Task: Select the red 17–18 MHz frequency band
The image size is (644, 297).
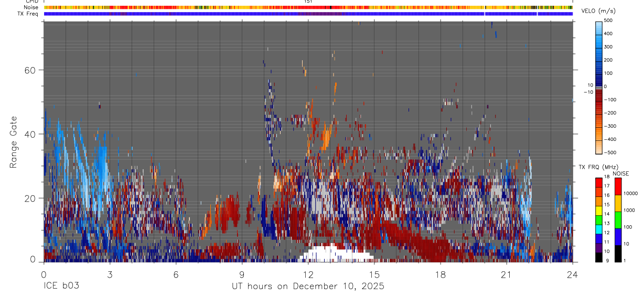Action: coord(598,183)
